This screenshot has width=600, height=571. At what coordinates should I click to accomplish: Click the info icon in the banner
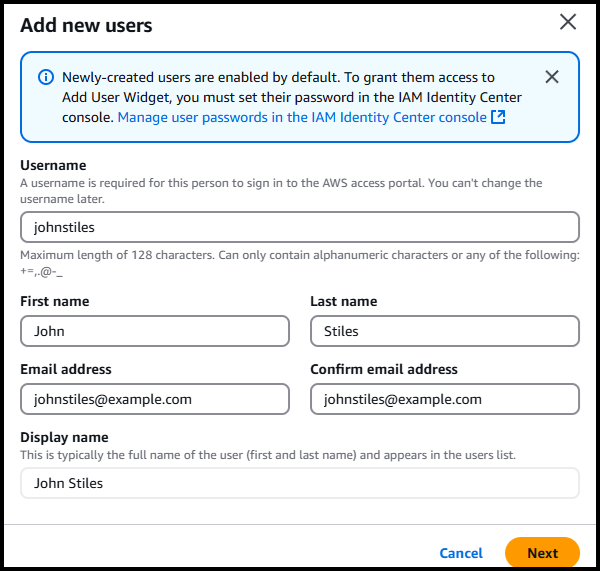coord(46,77)
